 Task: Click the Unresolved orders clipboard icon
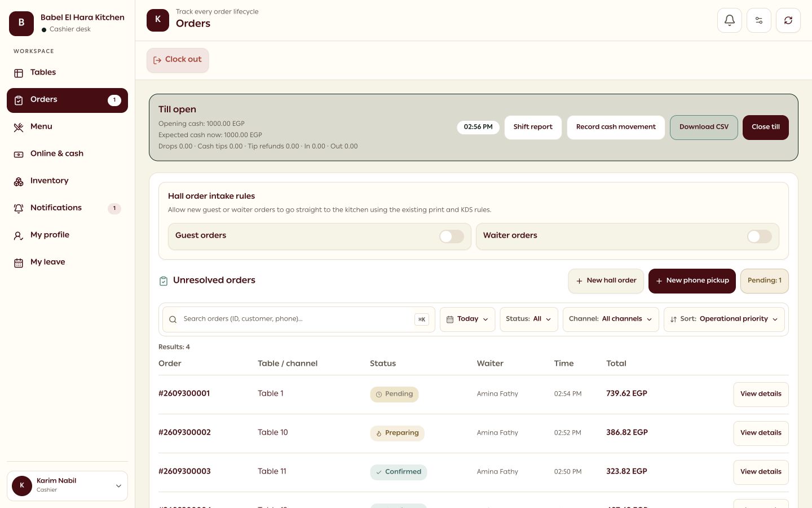(164, 281)
